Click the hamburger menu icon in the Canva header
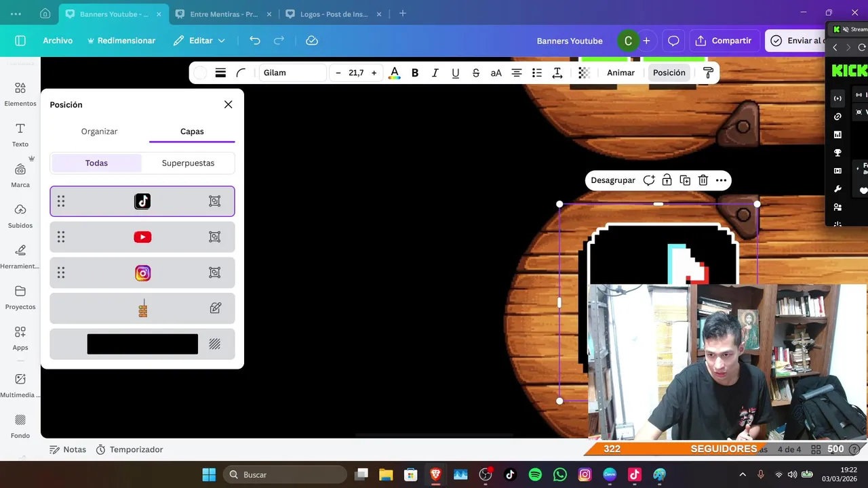This screenshot has height=488, width=868. [x=20, y=41]
